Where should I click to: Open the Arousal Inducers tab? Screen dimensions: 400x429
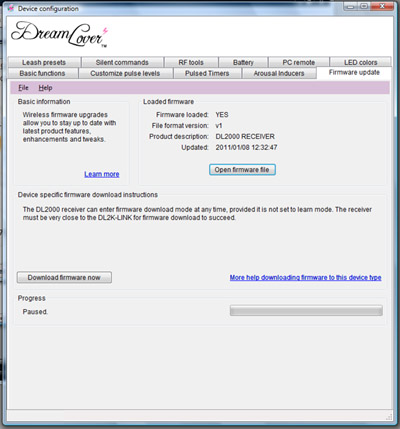[x=279, y=73]
